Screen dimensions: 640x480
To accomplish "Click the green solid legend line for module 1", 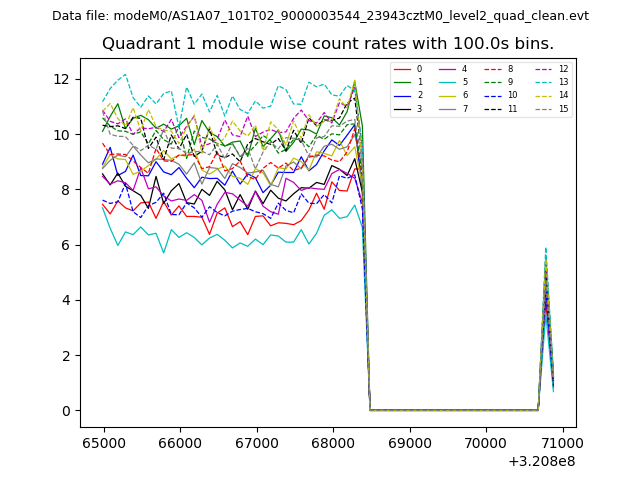I will (x=404, y=82).
